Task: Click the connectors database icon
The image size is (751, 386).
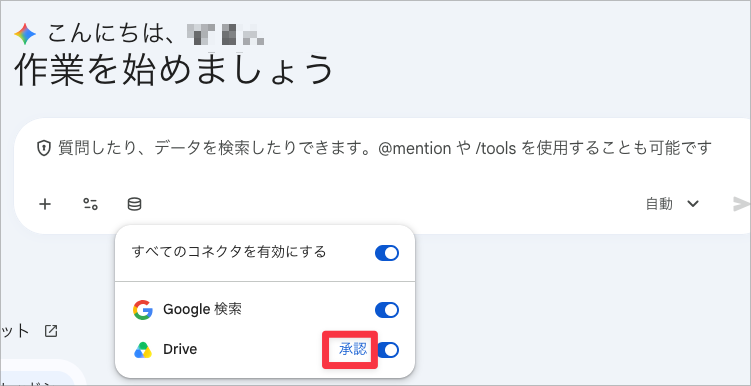Action: tap(134, 204)
